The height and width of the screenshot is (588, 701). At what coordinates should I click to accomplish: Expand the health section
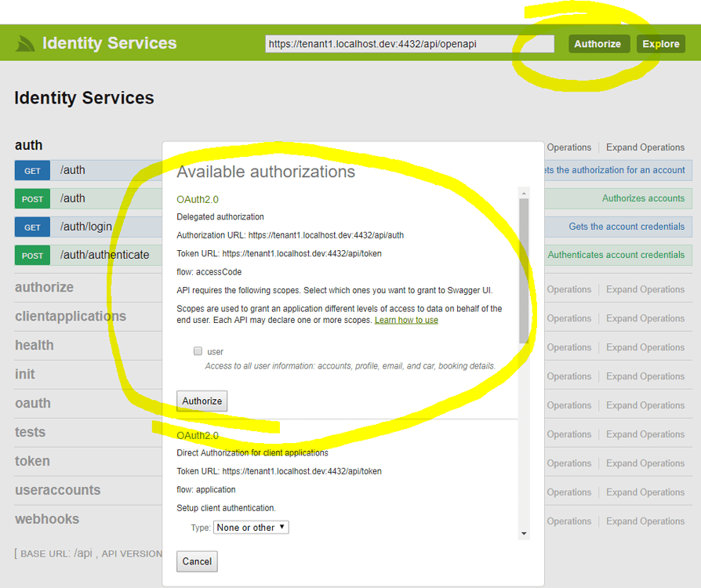(34, 345)
